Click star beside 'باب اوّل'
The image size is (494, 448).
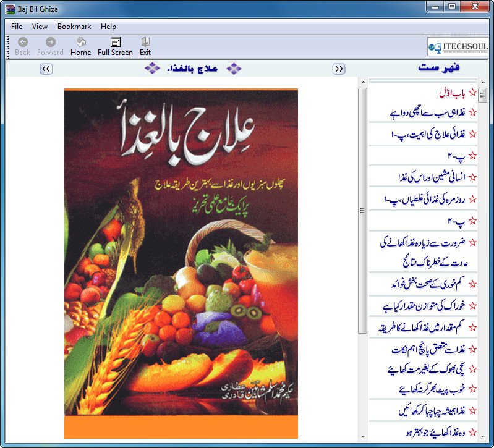[472, 93]
